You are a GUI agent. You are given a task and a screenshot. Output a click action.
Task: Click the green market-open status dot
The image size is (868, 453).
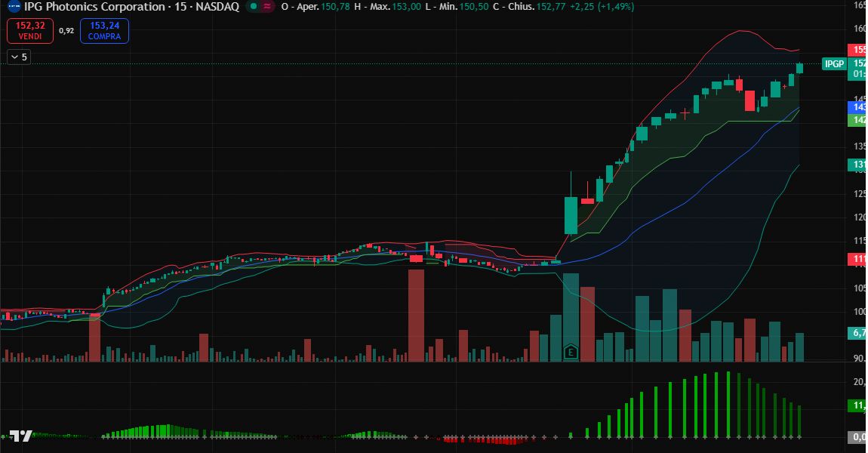click(254, 7)
